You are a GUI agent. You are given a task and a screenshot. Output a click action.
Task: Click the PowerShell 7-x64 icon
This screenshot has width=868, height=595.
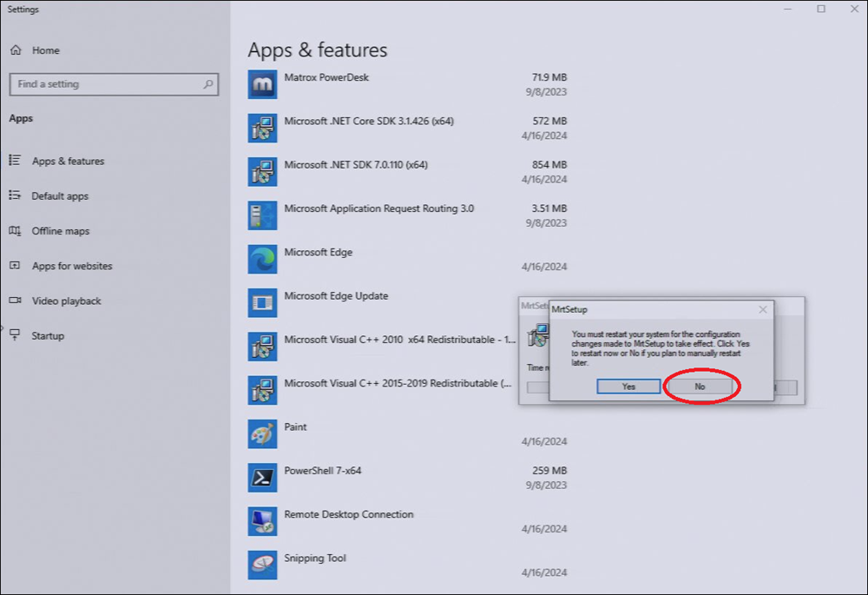point(262,478)
